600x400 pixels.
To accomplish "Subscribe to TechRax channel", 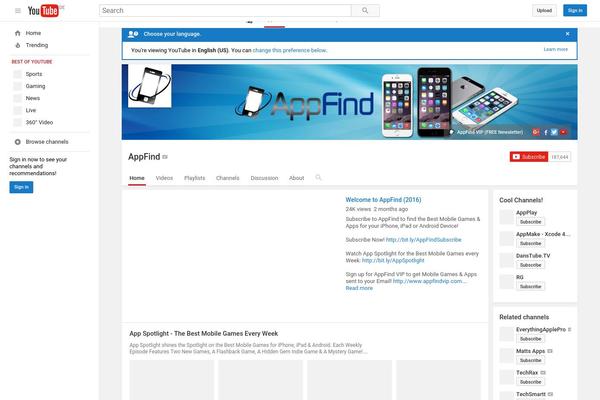I will tap(530, 382).
